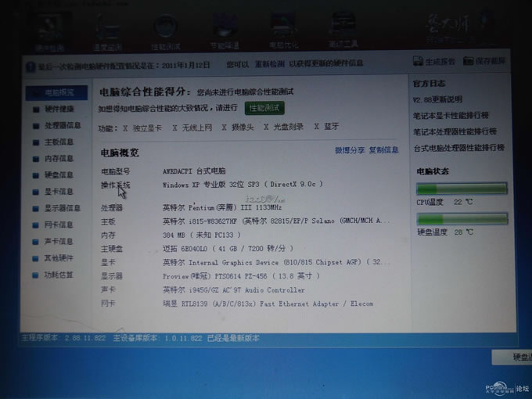This screenshot has height=399, width=532.
Task: Click the 复制信息 copy info link
Action: 383,149
